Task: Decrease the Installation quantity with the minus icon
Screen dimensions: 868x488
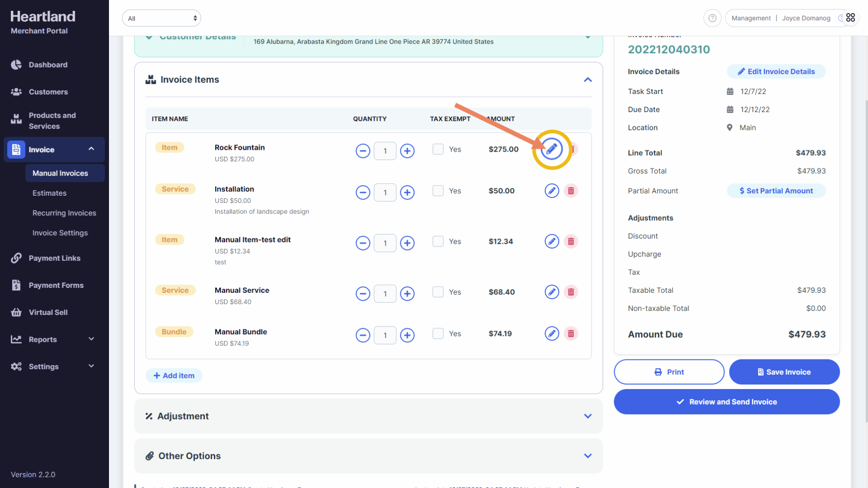Action: coord(363,192)
